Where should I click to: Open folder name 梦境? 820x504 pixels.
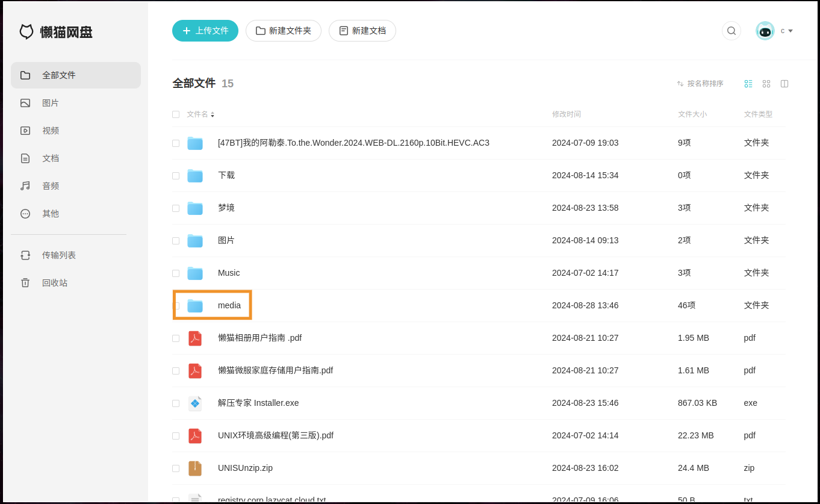coord(226,208)
